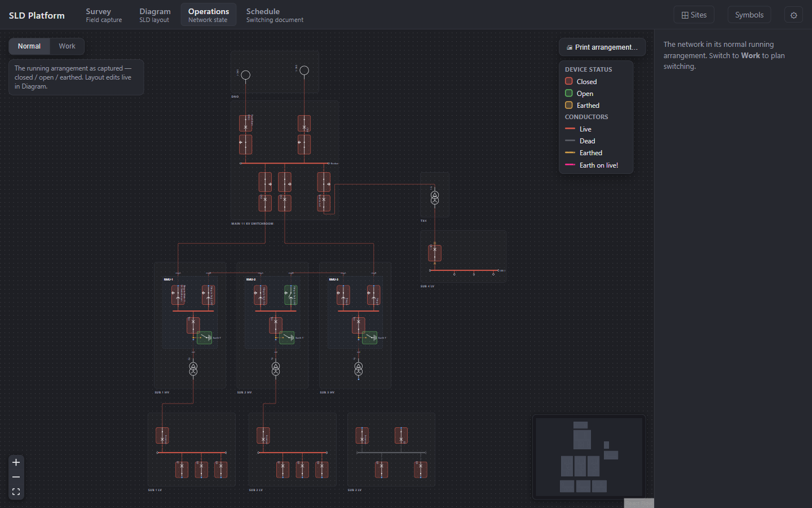This screenshot has height=508, width=812.
Task: Toggle the RMU-2 earth switch
Action: [287, 338]
